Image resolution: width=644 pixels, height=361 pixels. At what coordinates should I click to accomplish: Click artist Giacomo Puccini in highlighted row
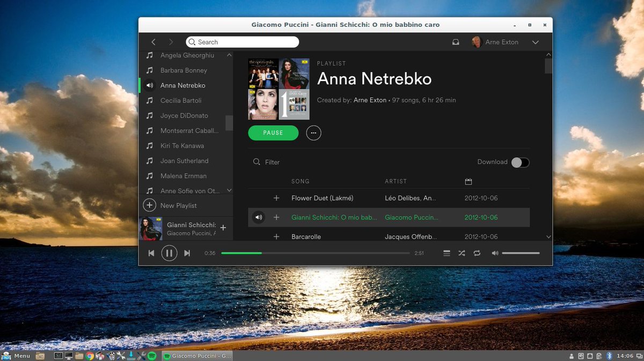[412, 217]
